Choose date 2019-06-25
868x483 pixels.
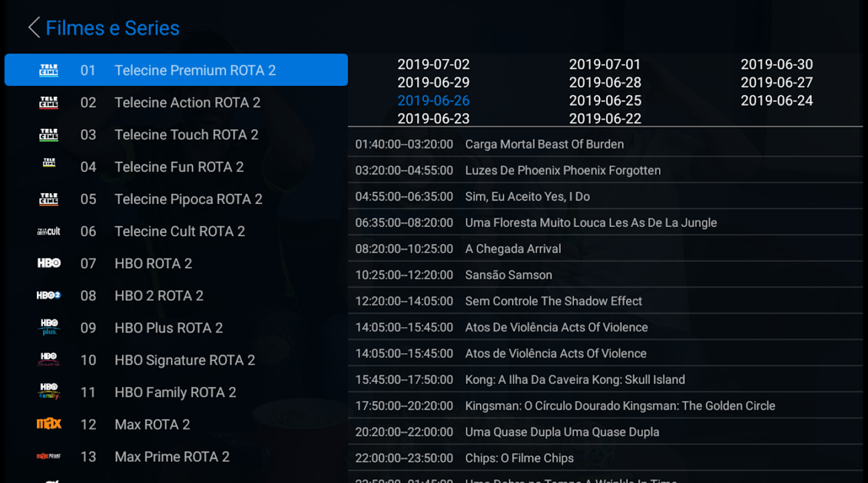point(605,100)
